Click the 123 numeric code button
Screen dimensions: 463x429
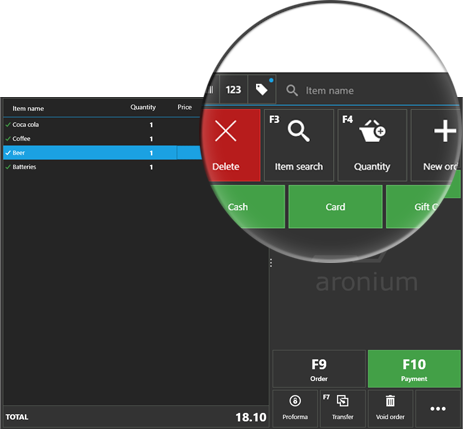tap(233, 89)
